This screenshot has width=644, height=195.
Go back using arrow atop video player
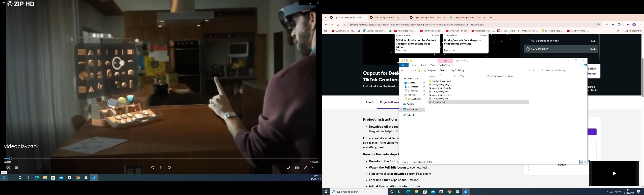(4, 3)
